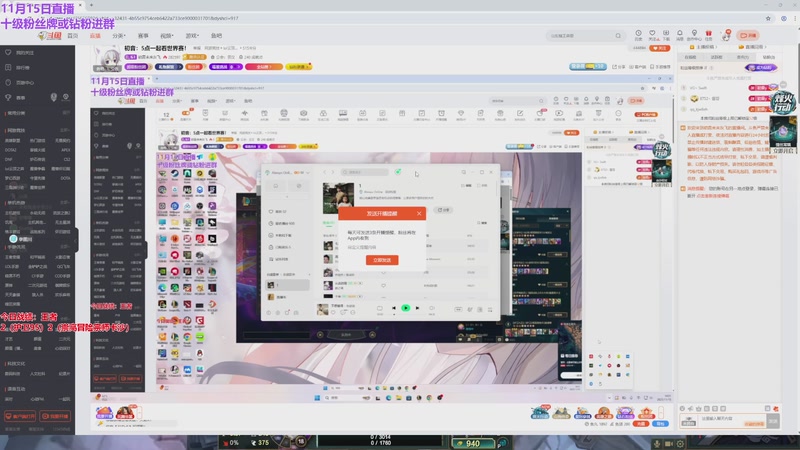Select last tab in outer right ranking panel

(x=768, y=57)
